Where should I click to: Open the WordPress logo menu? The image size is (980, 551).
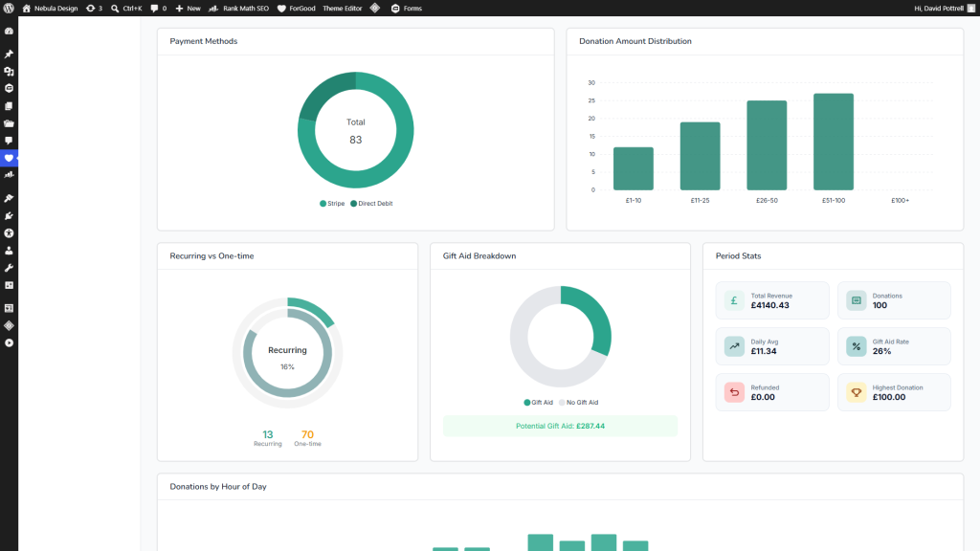click(x=9, y=8)
